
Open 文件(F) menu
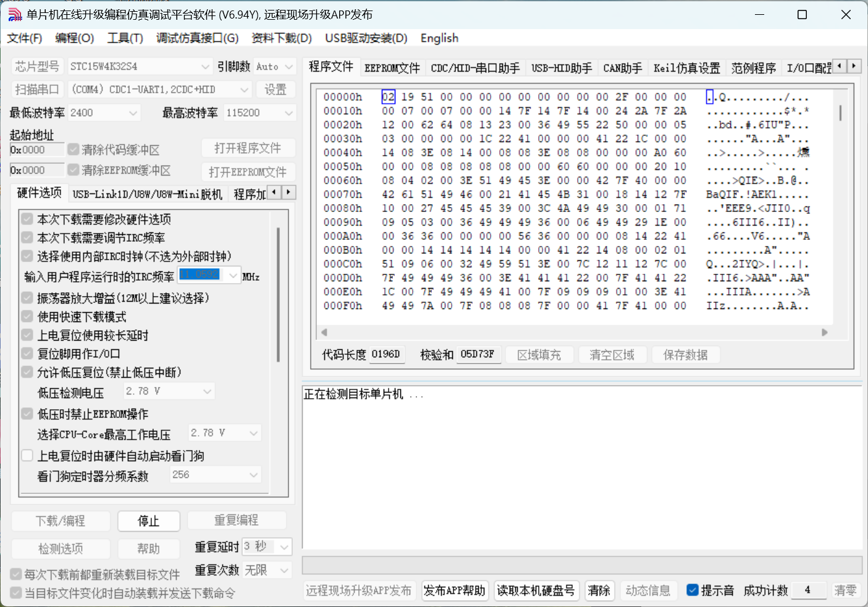pyautogui.click(x=25, y=38)
